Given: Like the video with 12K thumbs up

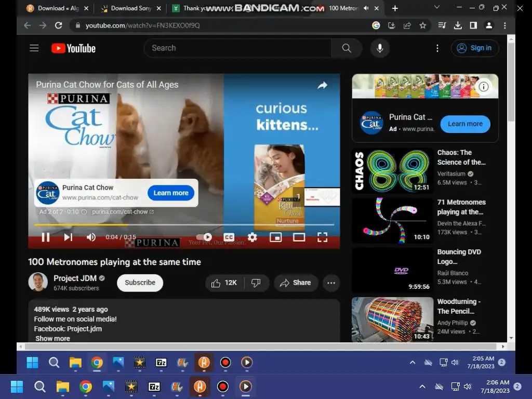Looking at the screenshot, I should coord(224,283).
